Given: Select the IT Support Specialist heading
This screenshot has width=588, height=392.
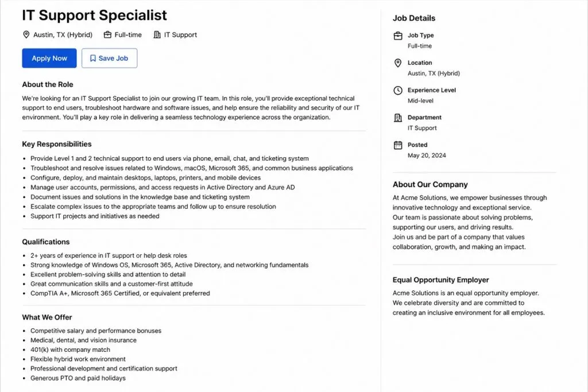Looking at the screenshot, I should pyautogui.click(x=94, y=15).
